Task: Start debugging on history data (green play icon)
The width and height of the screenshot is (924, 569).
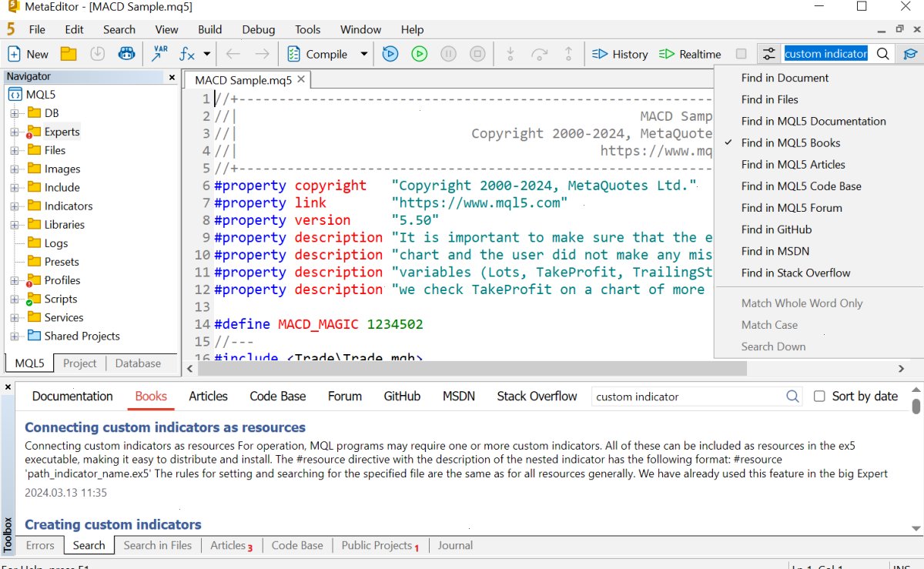Action: [419, 54]
